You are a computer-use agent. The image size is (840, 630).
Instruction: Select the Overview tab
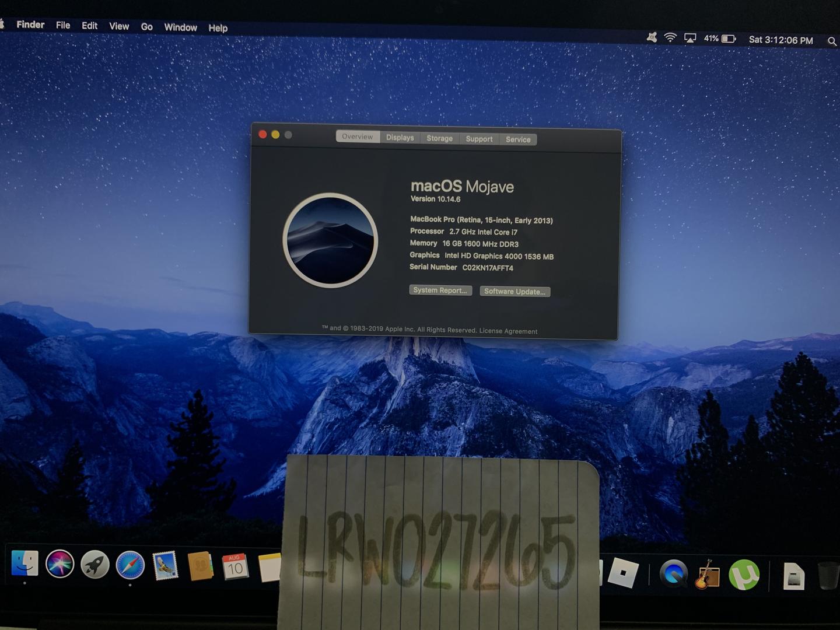point(358,136)
